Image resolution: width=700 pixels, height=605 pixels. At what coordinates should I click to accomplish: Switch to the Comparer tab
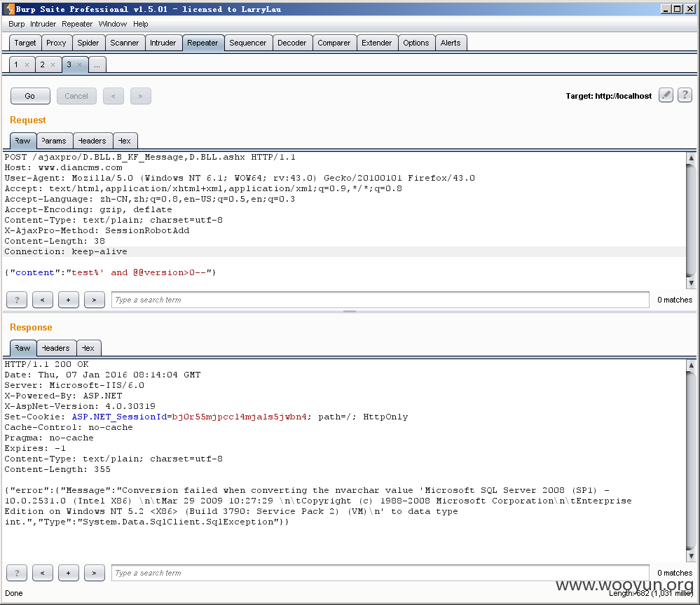coord(334,43)
